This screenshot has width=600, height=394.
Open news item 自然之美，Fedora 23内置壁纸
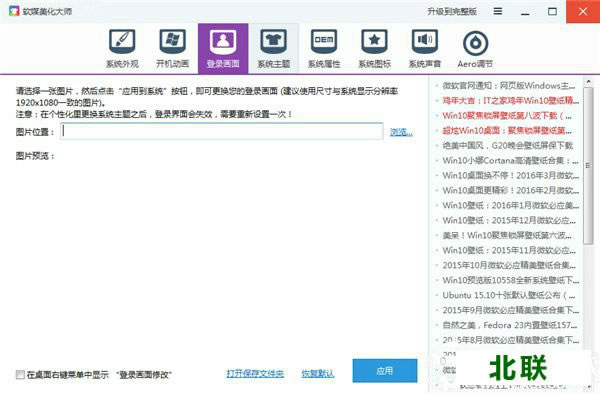[x=509, y=325]
